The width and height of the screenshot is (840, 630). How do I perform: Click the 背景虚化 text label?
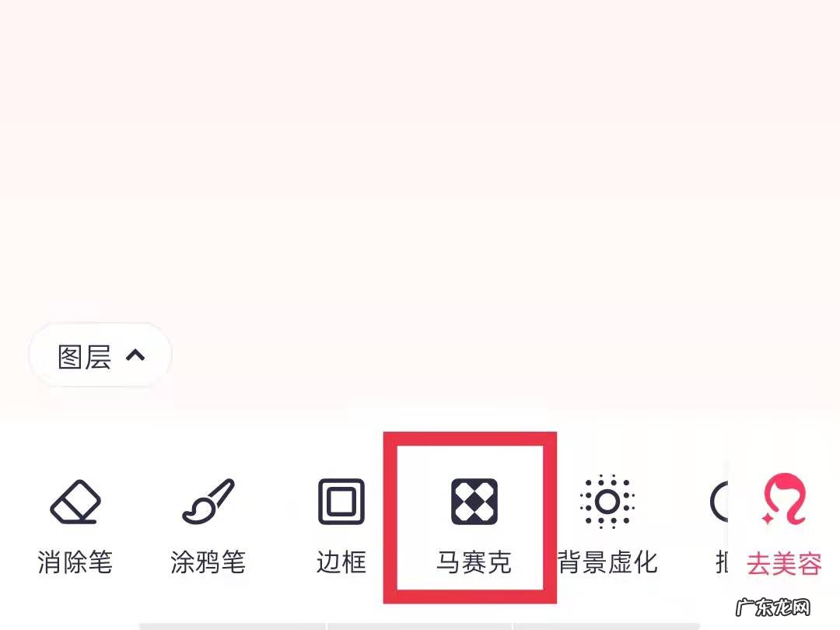(607, 562)
